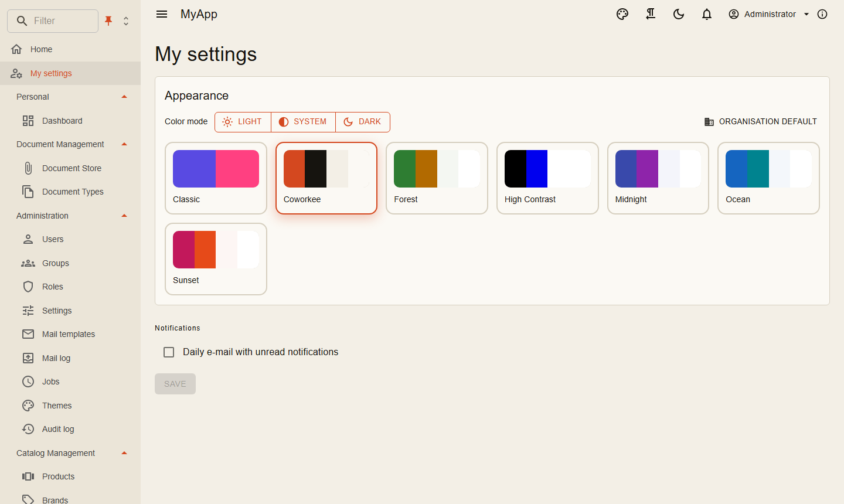Viewport: 844px width, 504px height.
Task: Click the info icon in top bar
Action: (822, 14)
